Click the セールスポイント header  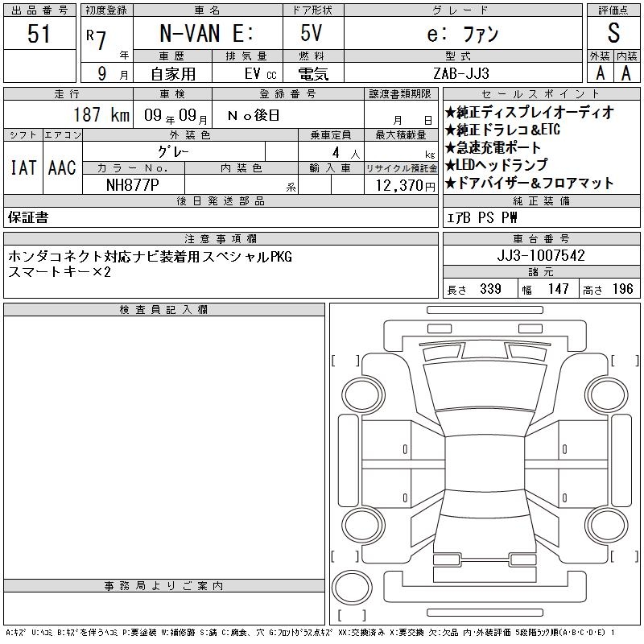point(541,94)
